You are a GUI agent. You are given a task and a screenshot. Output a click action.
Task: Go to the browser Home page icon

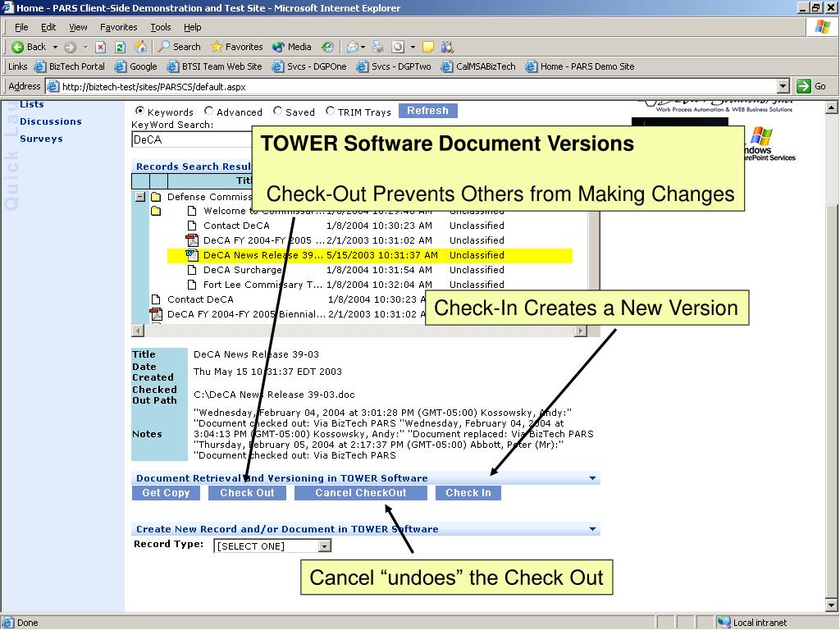[x=140, y=47]
